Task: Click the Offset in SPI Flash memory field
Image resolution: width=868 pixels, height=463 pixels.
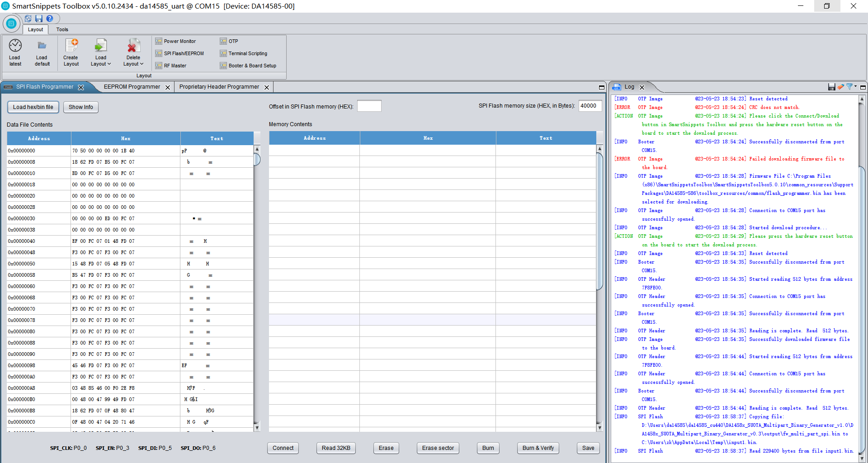Action: (369, 106)
